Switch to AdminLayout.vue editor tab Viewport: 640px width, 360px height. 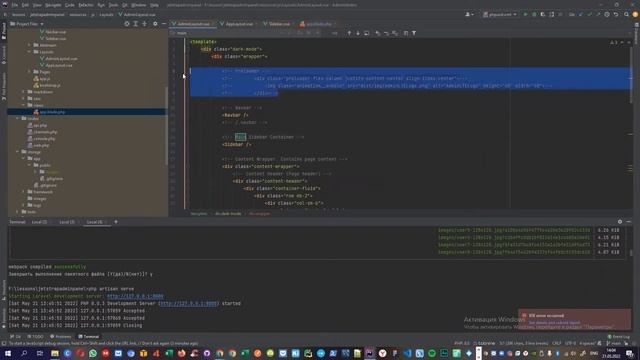pos(193,24)
